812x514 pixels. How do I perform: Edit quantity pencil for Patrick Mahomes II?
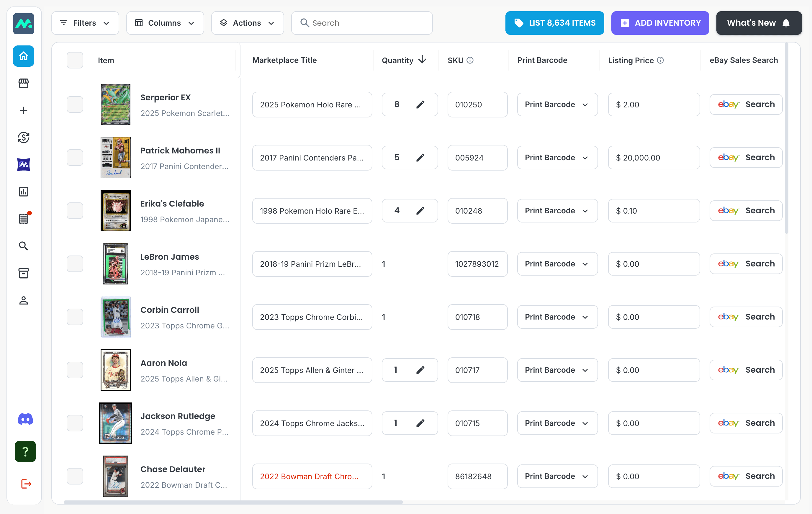[420, 158]
